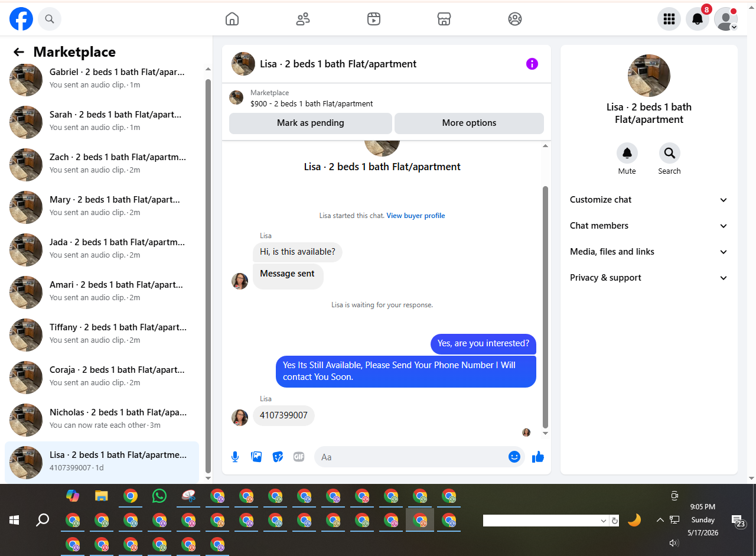The height and width of the screenshot is (556, 756).
Task: Expand Media, files and links section
Action: click(649, 252)
